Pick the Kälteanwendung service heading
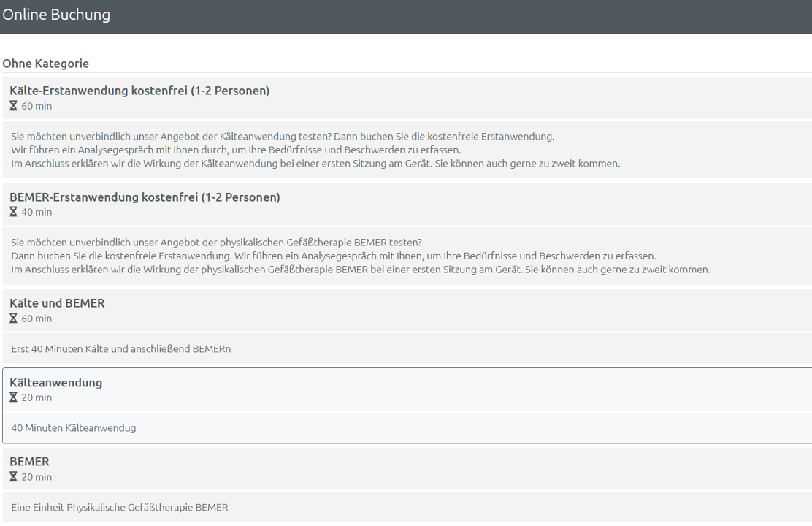The image size is (812, 526). (x=56, y=382)
